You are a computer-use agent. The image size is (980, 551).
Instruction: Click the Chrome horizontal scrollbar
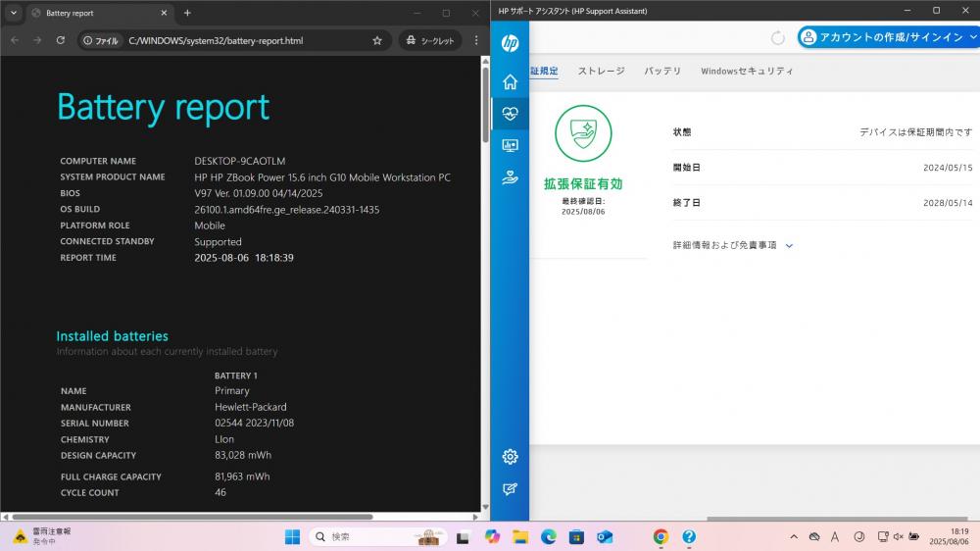pos(192,517)
